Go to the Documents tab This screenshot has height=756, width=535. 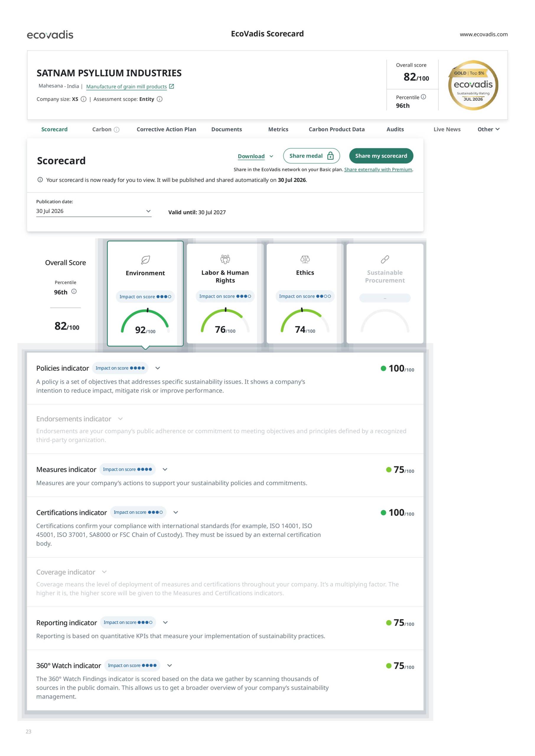227,129
